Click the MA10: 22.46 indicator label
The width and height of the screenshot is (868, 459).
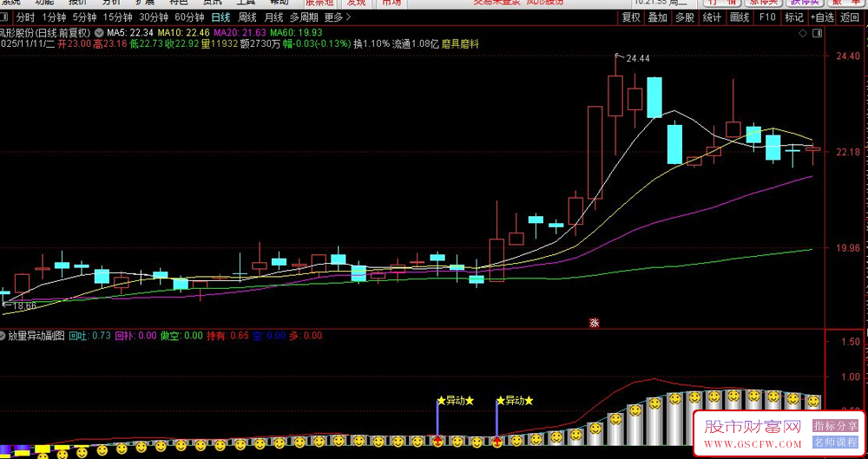pos(185,33)
